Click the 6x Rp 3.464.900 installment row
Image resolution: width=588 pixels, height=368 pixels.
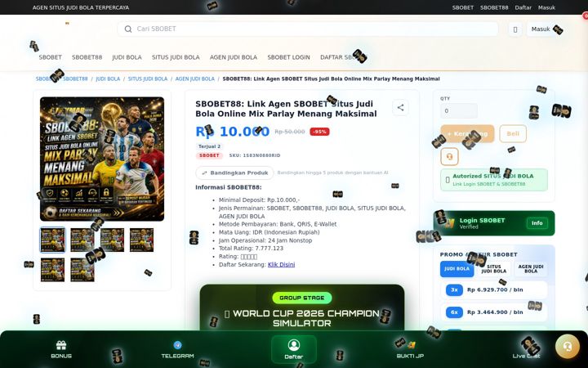pos(494,312)
